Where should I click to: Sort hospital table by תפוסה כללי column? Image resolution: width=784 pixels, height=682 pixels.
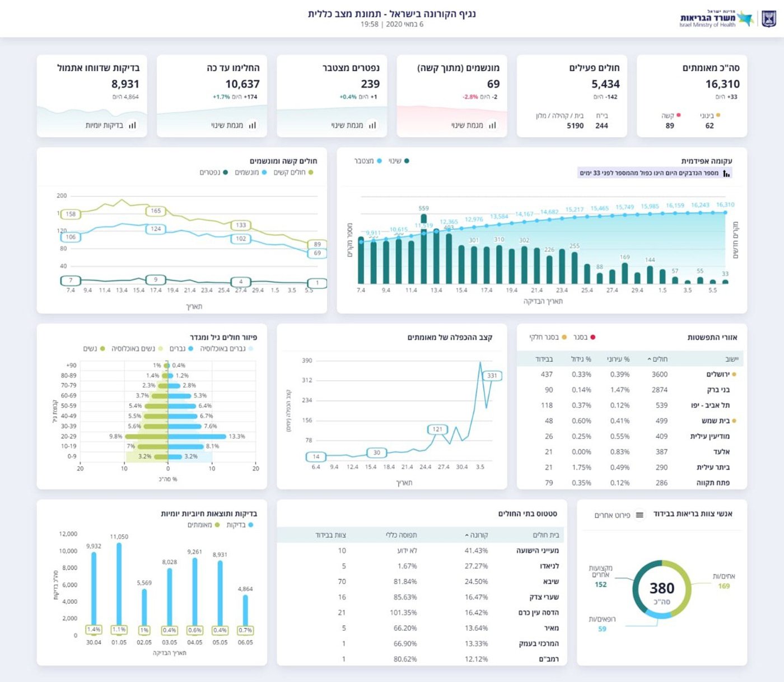click(401, 535)
